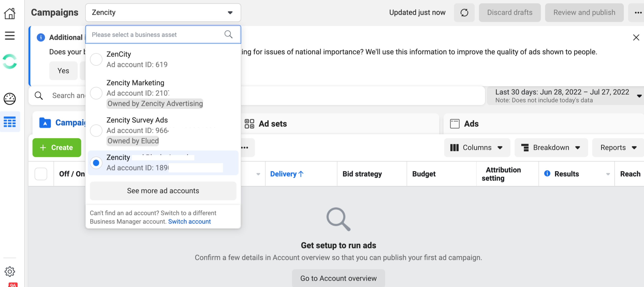Expand the Last 30 days date range
Viewport: 644px width, 287px height.
point(566,96)
